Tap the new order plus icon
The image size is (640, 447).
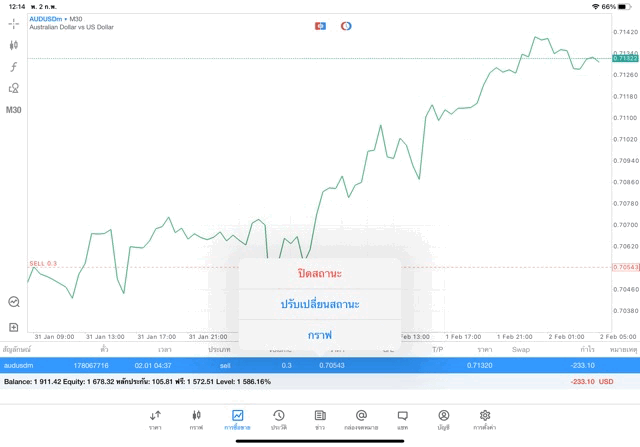(x=14, y=327)
